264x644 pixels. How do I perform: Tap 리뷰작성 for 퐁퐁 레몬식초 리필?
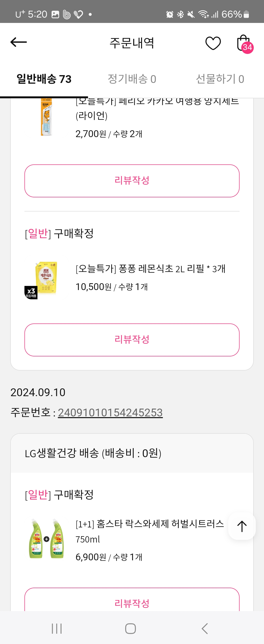click(x=132, y=340)
